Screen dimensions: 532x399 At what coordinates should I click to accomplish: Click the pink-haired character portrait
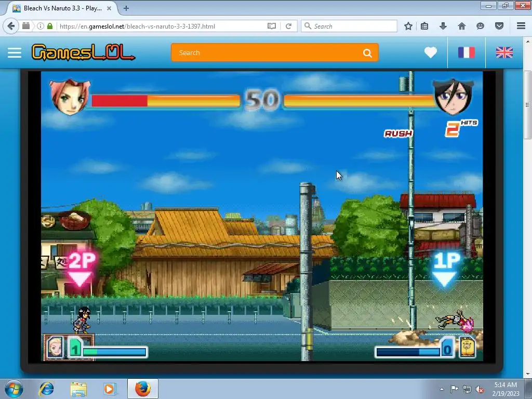coord(70,97)
